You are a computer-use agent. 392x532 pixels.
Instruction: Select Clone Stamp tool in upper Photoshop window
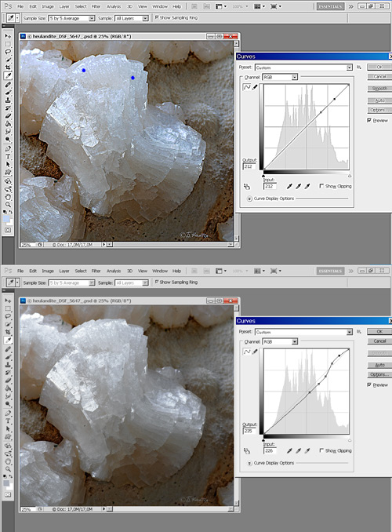[x=8, y=100]
